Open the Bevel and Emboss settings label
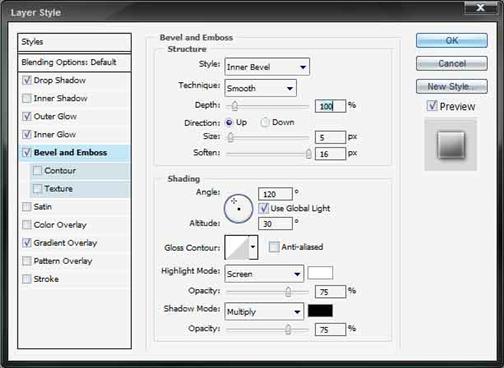Image resolution: width=504 pixels, height=368 pixels. click(70, 152)
